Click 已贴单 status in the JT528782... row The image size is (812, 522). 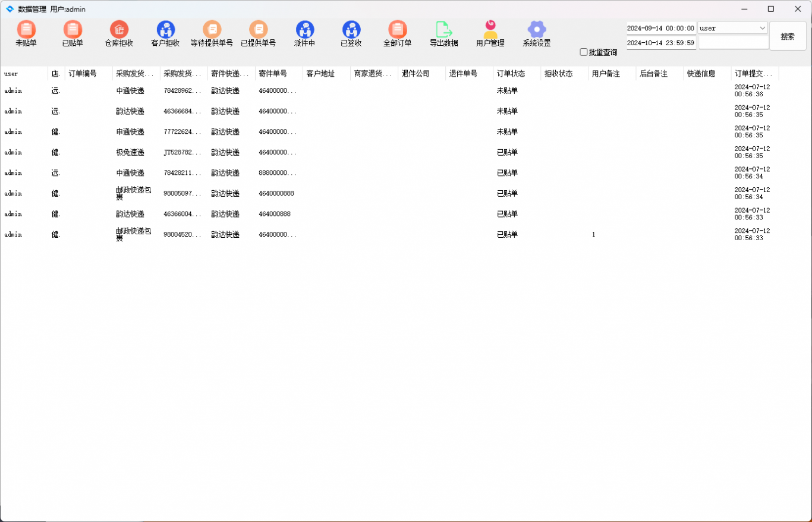point(507,152)
